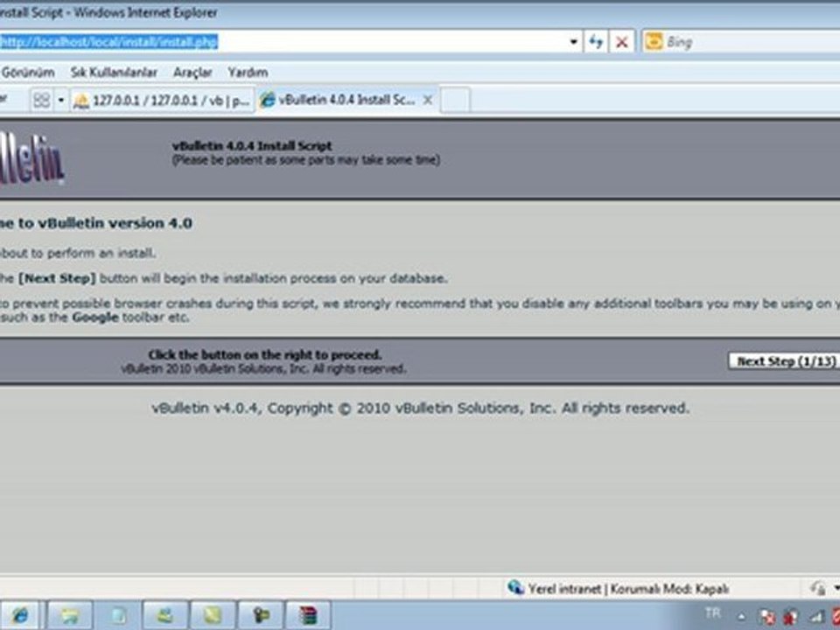Open the Windows Explorer folder taskbar icon
This screenshot has width=840, height=630.
(x=70, y=615)
